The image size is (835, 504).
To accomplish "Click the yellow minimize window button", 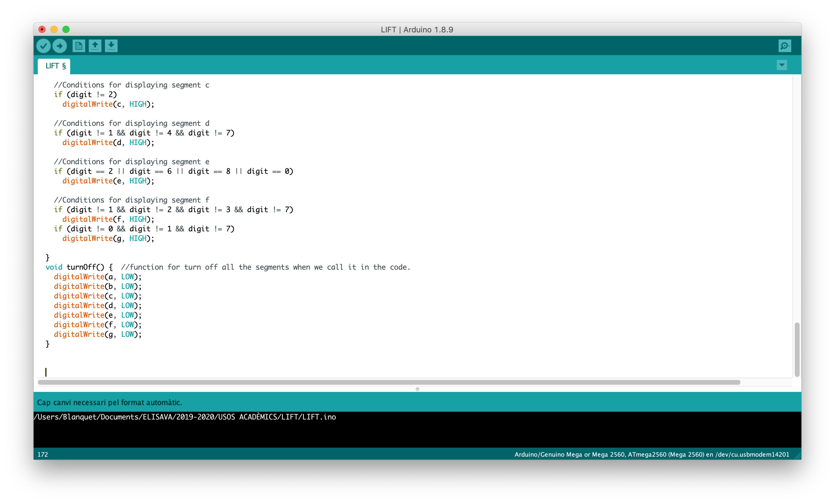I will pyautogui.click(x=54, y=29).
